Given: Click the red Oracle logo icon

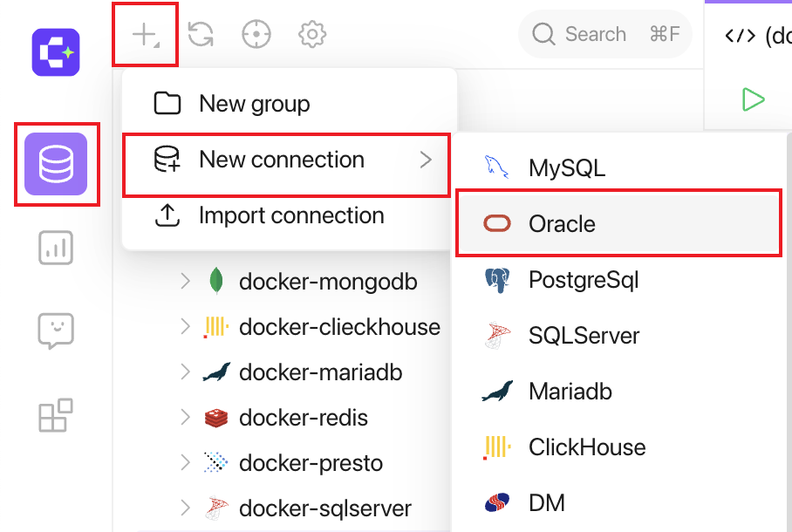Looking at the screenshot, I should [497, 223].
